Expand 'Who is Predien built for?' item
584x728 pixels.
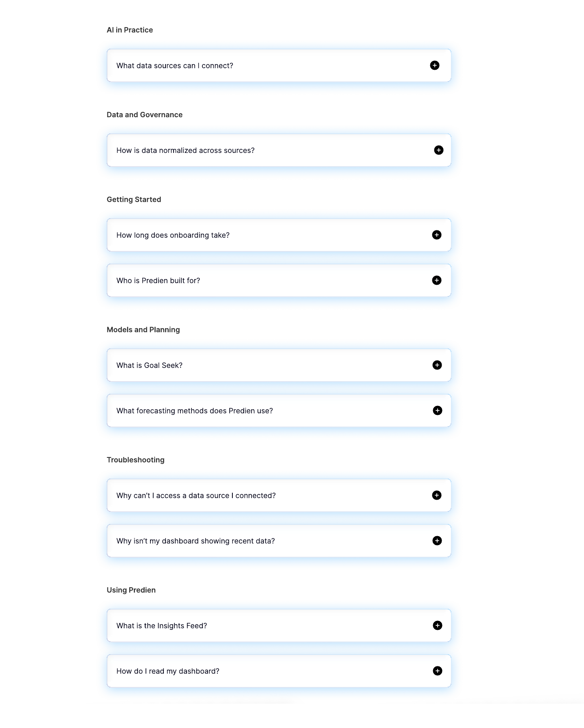tap(279, 280)
